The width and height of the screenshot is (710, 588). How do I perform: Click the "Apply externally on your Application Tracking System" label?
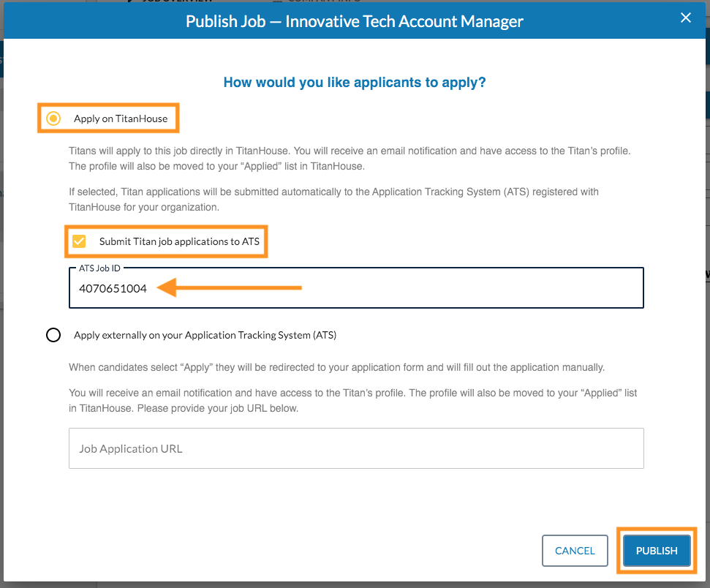205,335
